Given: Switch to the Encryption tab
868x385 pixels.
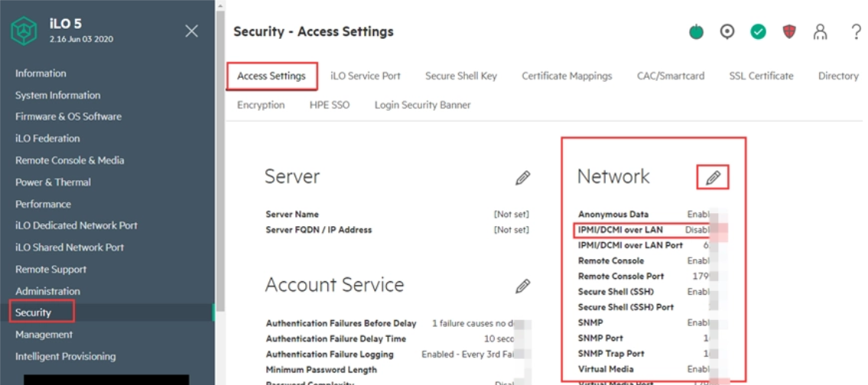Looking at the screenshot, I should click(261, 105).
